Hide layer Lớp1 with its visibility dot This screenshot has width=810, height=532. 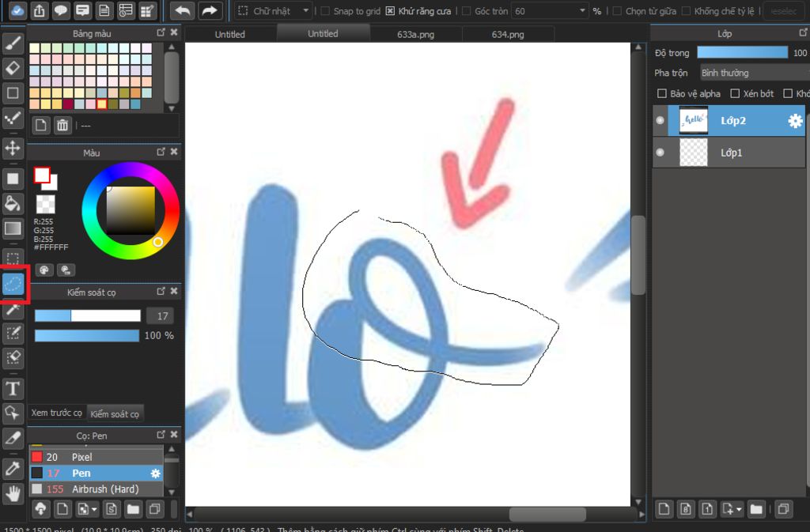coord(659,153)
